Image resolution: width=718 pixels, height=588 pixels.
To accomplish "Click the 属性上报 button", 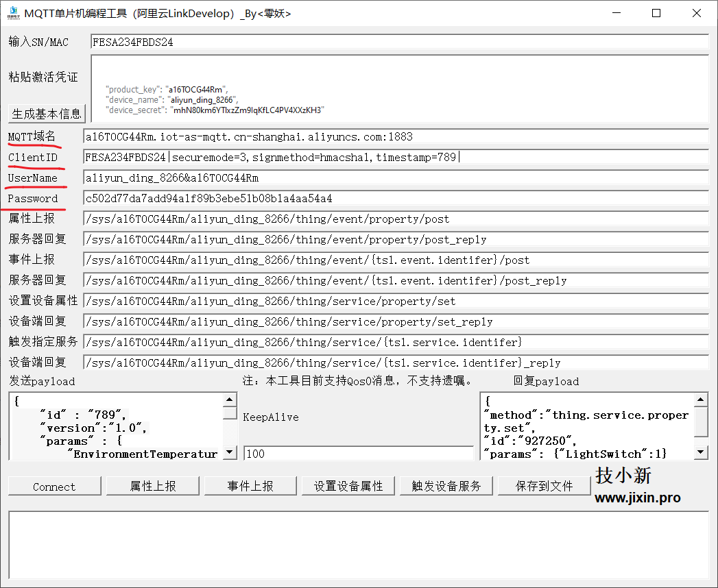I will point(153,487).
